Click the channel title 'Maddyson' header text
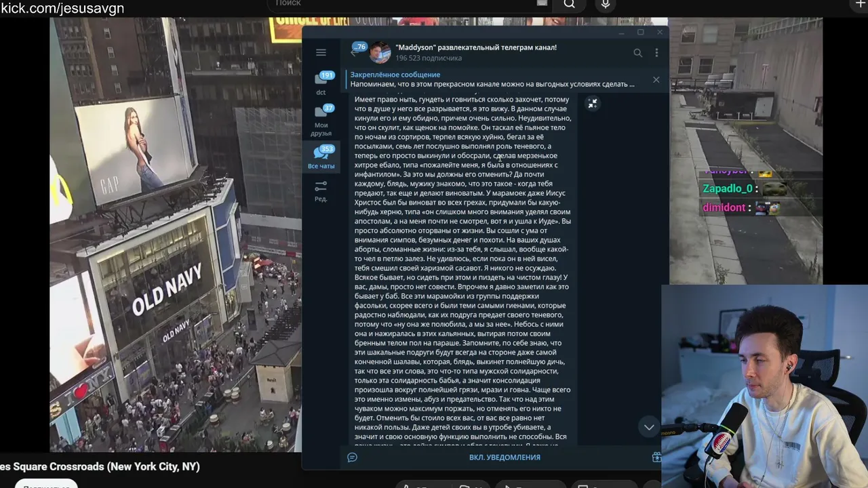 click(476, 47)
